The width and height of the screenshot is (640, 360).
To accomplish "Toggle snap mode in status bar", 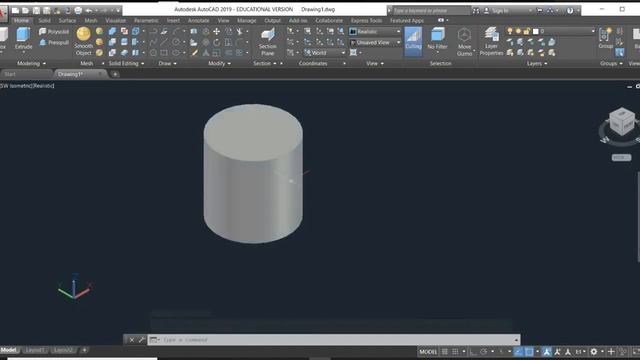I will click(x=456, y=351).
